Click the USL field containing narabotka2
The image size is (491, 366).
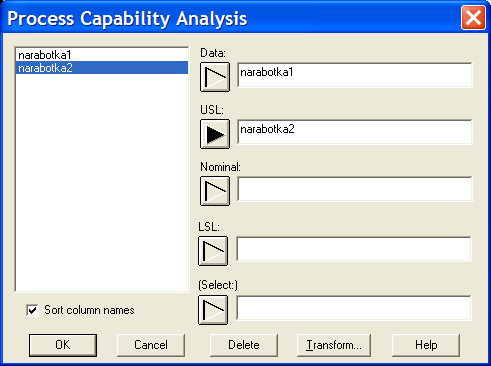[x=355, y=132]
